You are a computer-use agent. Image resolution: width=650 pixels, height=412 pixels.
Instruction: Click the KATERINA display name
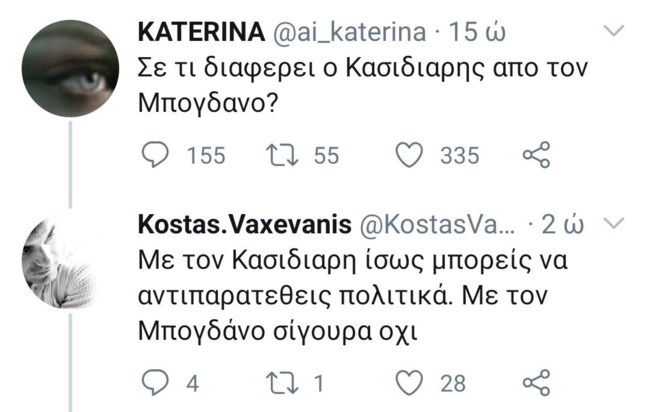pos(200,33)
